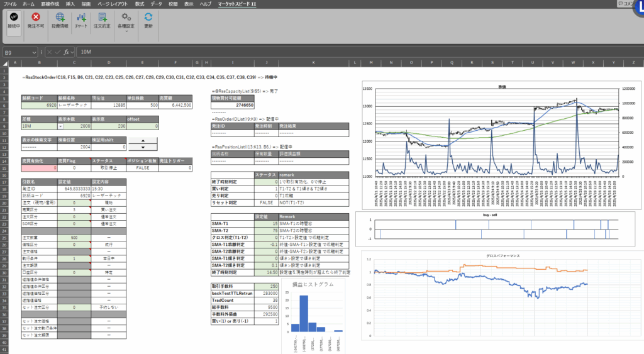
Task: Expand the dropdown arrow next to fx
Action: click(x=72, y=52)
